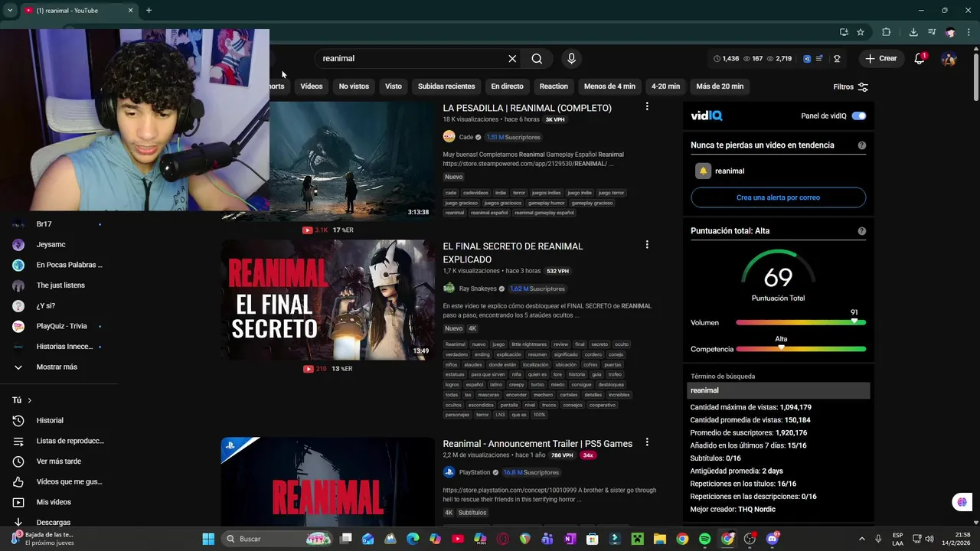Select the Reaction filter chip
Viewport: 980px width, 551px height.
(x=554, y=86)
